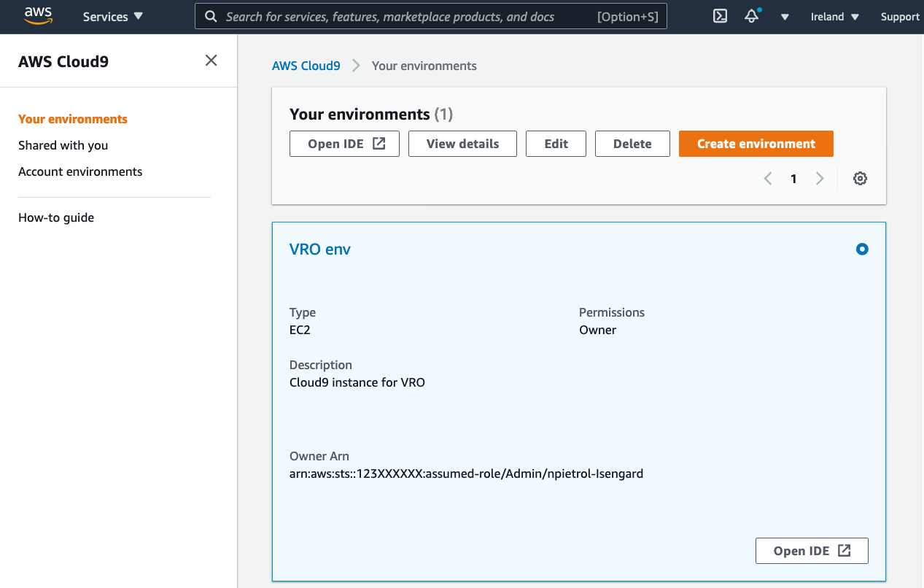
Task: Open the notifications bell
Action: (752, 16)
